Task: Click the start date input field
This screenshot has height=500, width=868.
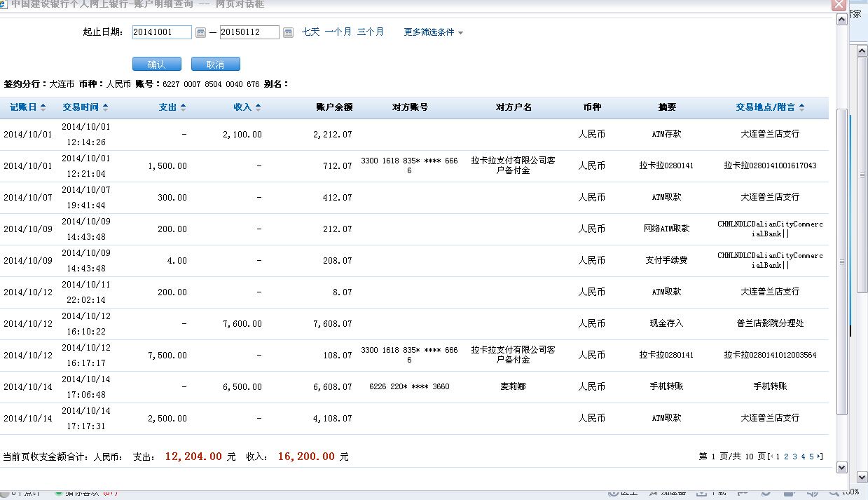Action: click(161, 32)
